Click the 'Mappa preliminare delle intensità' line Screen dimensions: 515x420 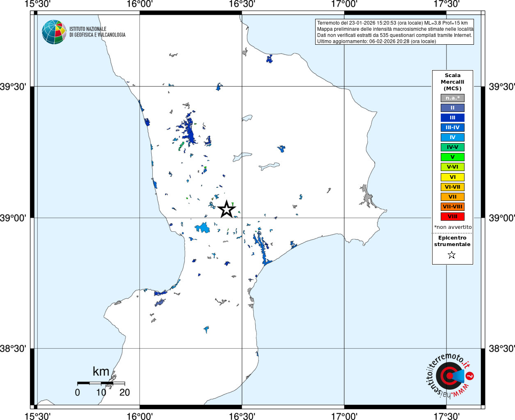[395, 29]
